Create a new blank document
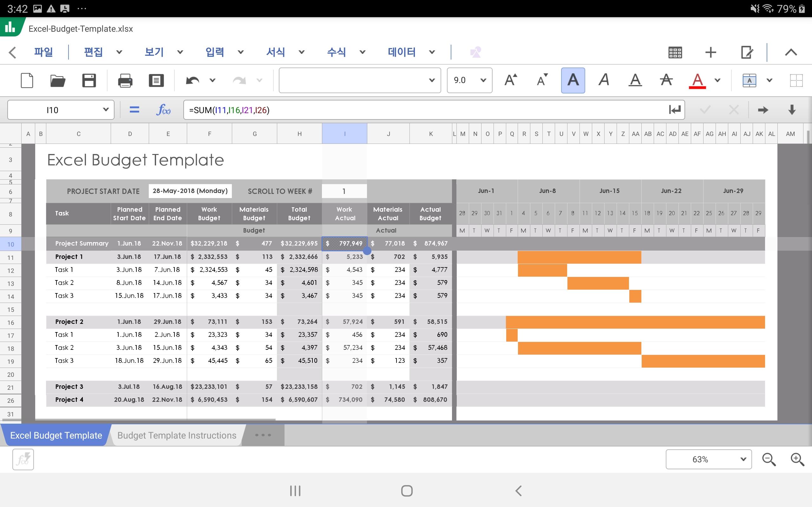This screenshot has height=507, width=812. tap(27, 80)
